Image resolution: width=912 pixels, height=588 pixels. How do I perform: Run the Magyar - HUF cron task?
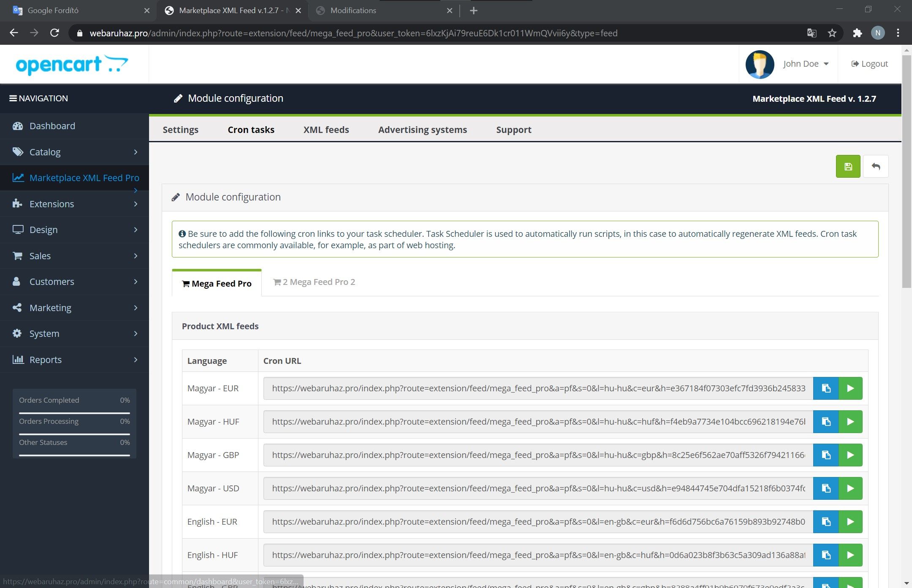(850, 422)
